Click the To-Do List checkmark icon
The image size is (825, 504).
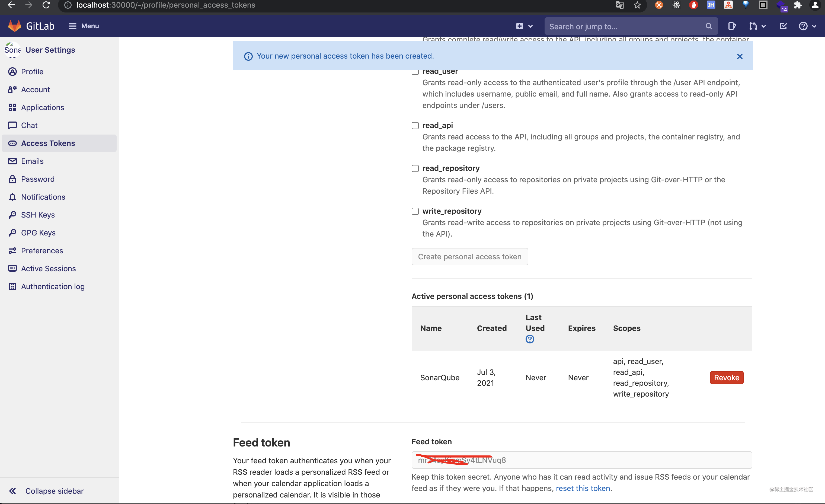click(783, 26)
